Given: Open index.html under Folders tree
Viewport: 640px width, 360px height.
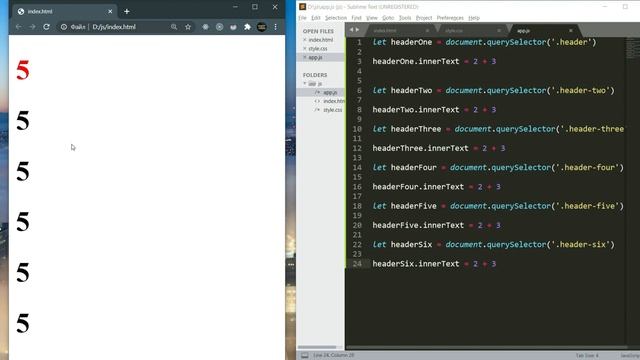Looking at the screenshot, I should [334, 101].
